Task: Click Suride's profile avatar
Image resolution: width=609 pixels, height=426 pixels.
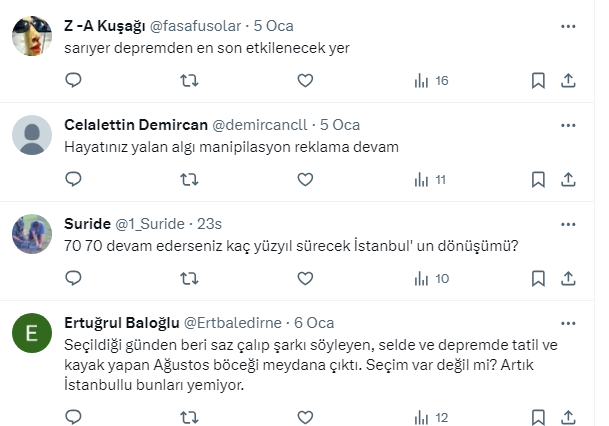Action: (x=31, y=234)
